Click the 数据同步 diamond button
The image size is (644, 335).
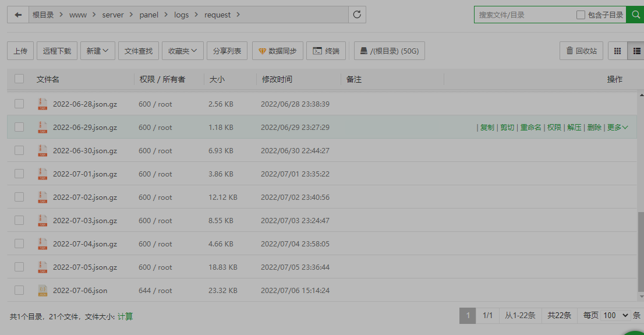point(278,51)
